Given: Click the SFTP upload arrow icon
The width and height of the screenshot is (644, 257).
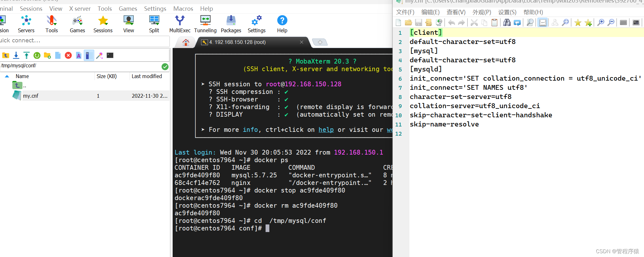Looking at the screenshot, I should (x=27, y=56).
